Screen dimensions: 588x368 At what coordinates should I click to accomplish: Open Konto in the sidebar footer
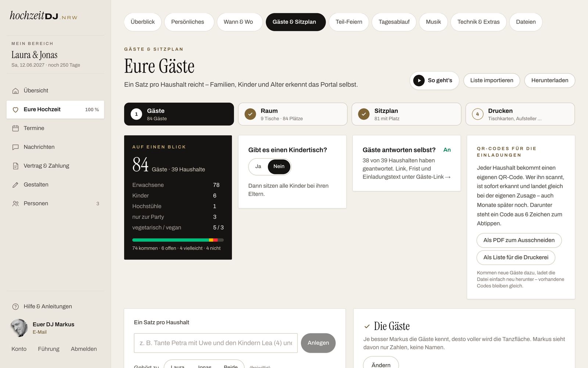(x=19, y=349)
